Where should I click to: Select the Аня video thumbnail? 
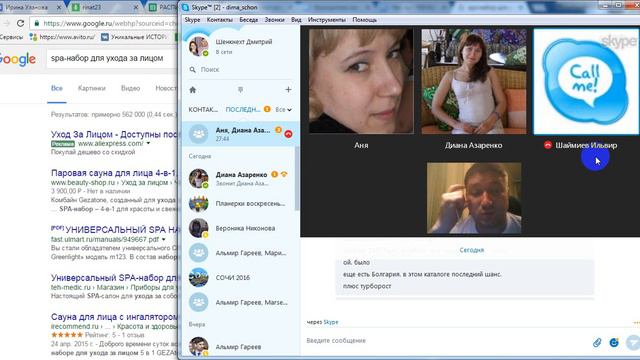[x=361, y=81]
